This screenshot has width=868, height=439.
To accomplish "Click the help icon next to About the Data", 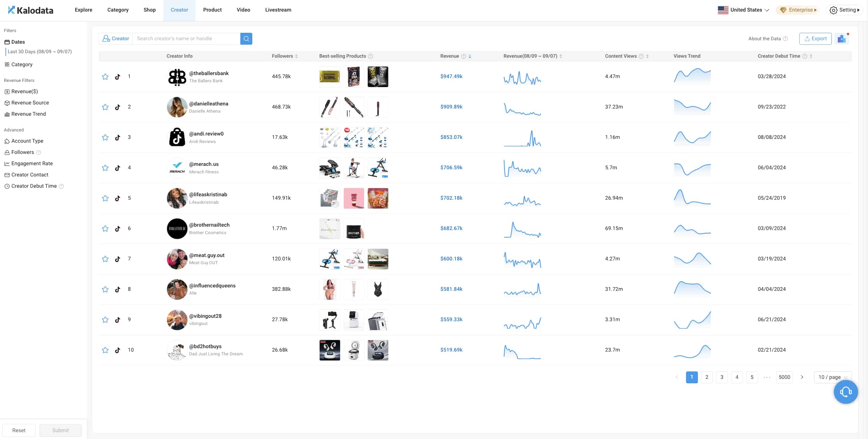I will [x=785, y=39].
